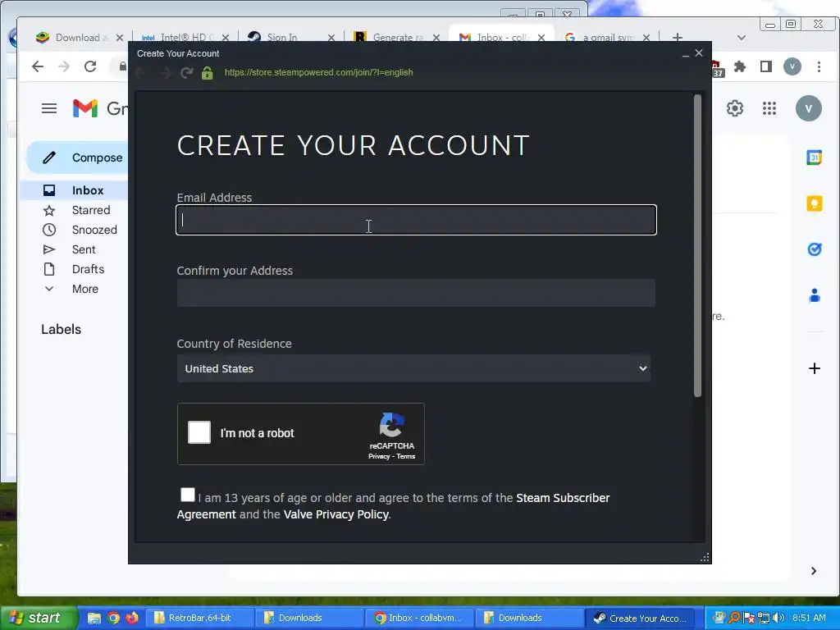Collapse the Gmail side panel arrow
Viewport: 840px width, 630px height.
[x=813, y=571]
